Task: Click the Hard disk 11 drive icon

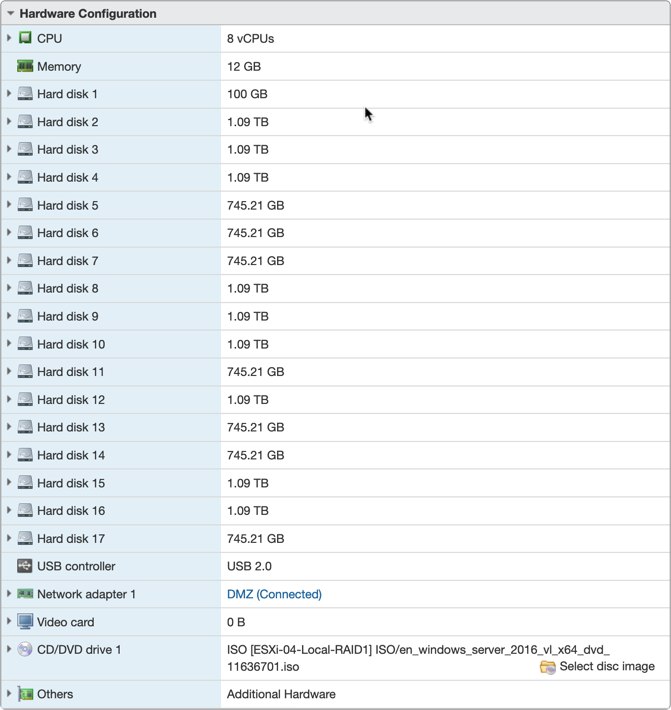Action: [25, 372]
